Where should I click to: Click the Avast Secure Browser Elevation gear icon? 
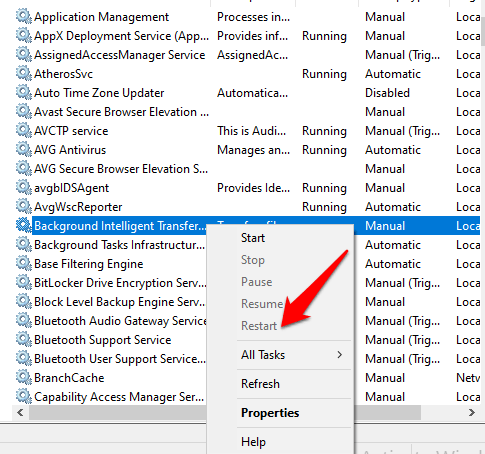(24, 112)
